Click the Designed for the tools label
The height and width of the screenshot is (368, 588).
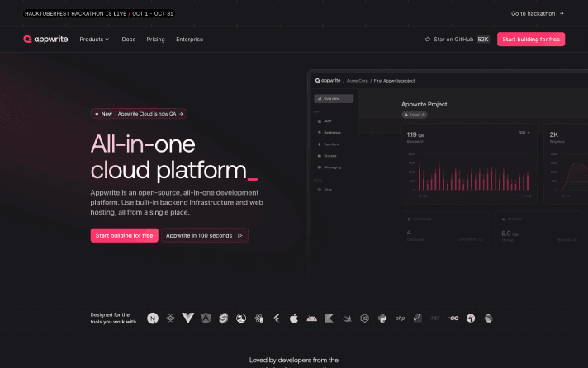113,318
